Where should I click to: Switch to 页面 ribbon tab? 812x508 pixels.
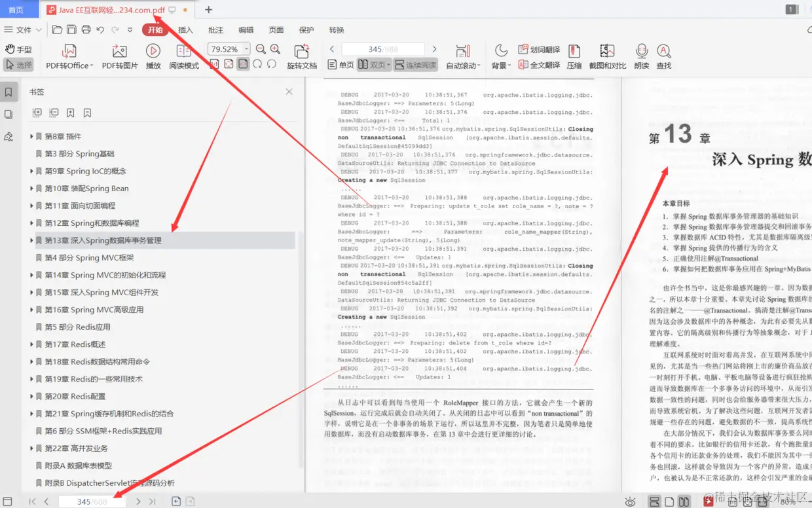coord(276,29)
